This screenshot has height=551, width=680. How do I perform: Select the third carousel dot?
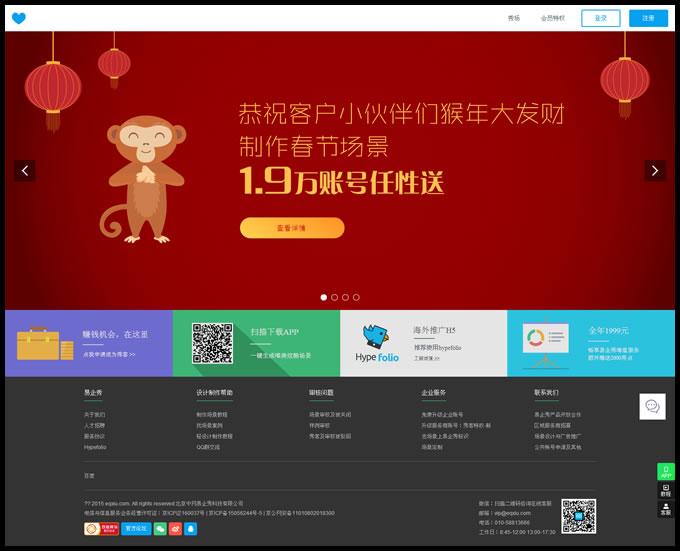(345, 297)
